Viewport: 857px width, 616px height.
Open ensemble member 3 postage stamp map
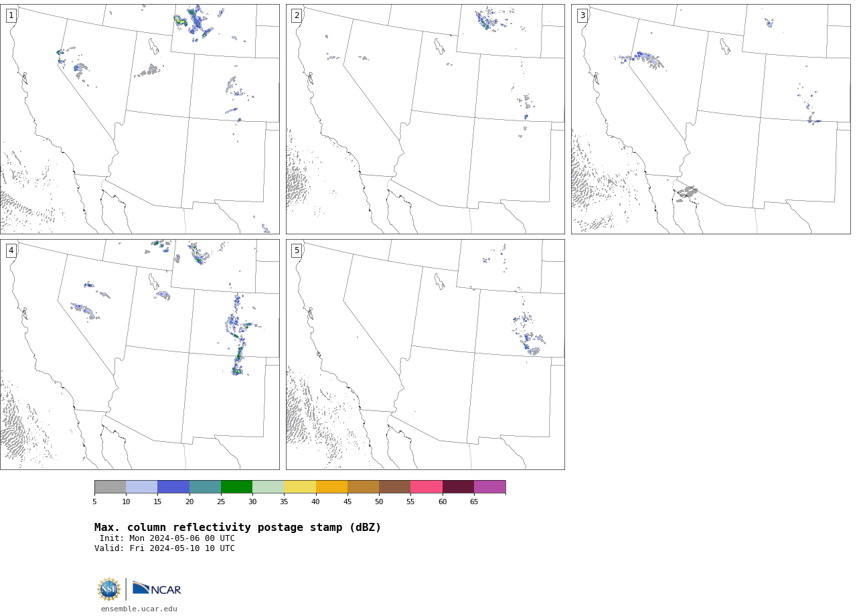click(710, 119)
